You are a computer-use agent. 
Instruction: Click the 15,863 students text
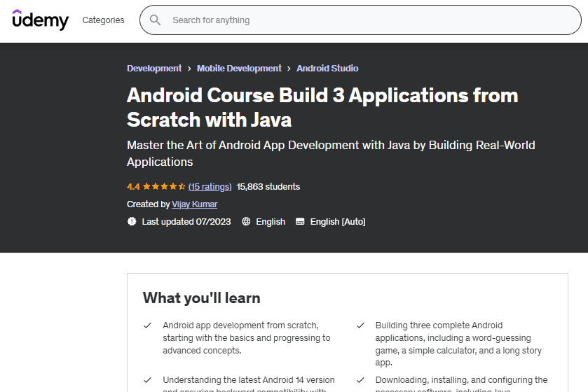[x=268, y=187]
